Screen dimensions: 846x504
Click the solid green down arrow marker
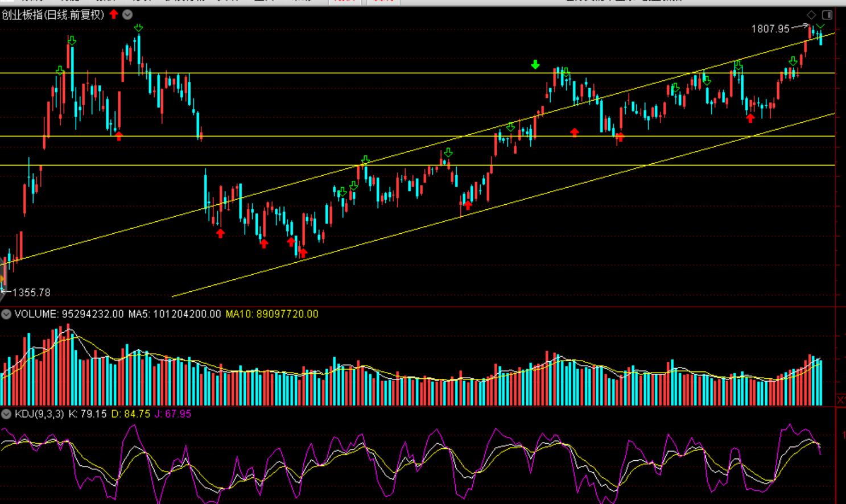point(535,65)
